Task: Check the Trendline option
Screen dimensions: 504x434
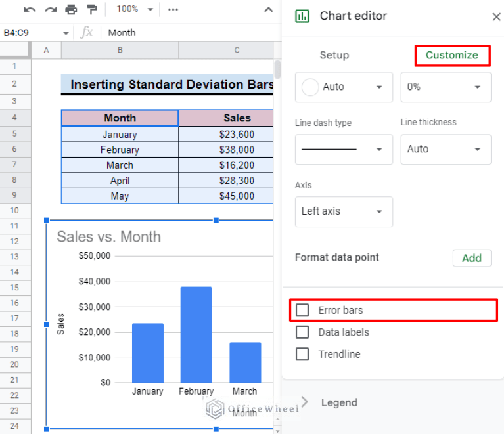Action: tap(302, 354)
